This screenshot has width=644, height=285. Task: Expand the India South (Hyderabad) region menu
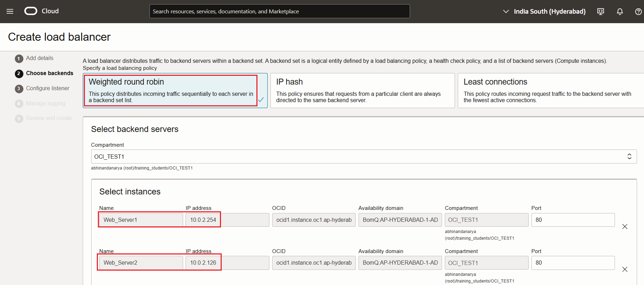pos(544,12)
